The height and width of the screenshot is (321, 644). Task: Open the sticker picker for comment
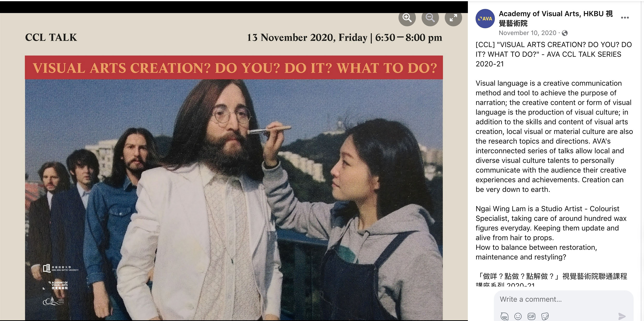tap(545, 316)
